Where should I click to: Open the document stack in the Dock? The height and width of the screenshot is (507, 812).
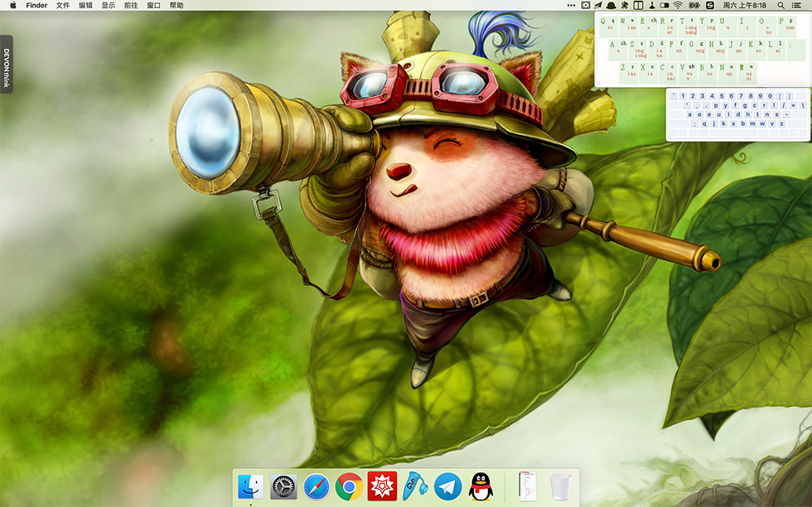(x=528, y=487)
